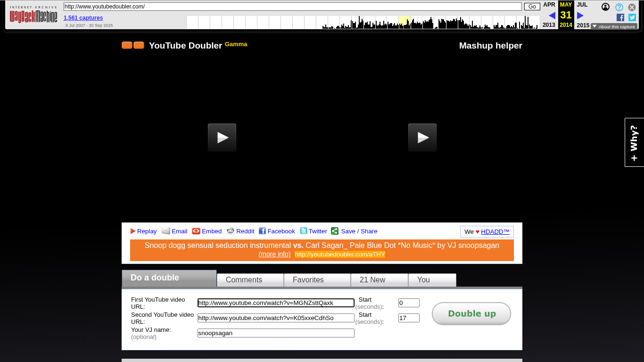Viewport: 644px width, 362px height.
Task: Jump to JUL next month capture
Action: [x=582, y=5]
